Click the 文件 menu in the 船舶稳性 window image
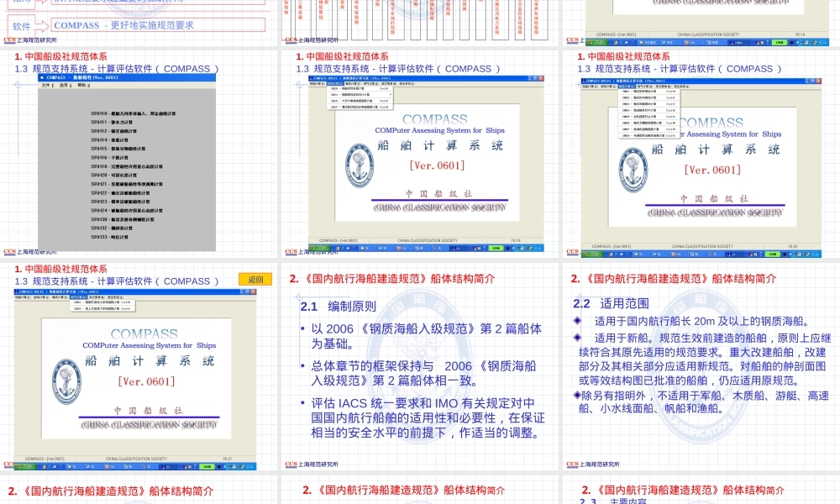 coord(48,85)
